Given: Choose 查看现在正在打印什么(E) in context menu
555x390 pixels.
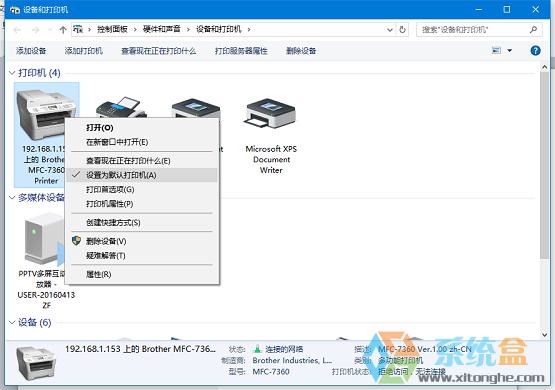Looking at the screenshot, I should pyautogui.click(x=142, y=161).
